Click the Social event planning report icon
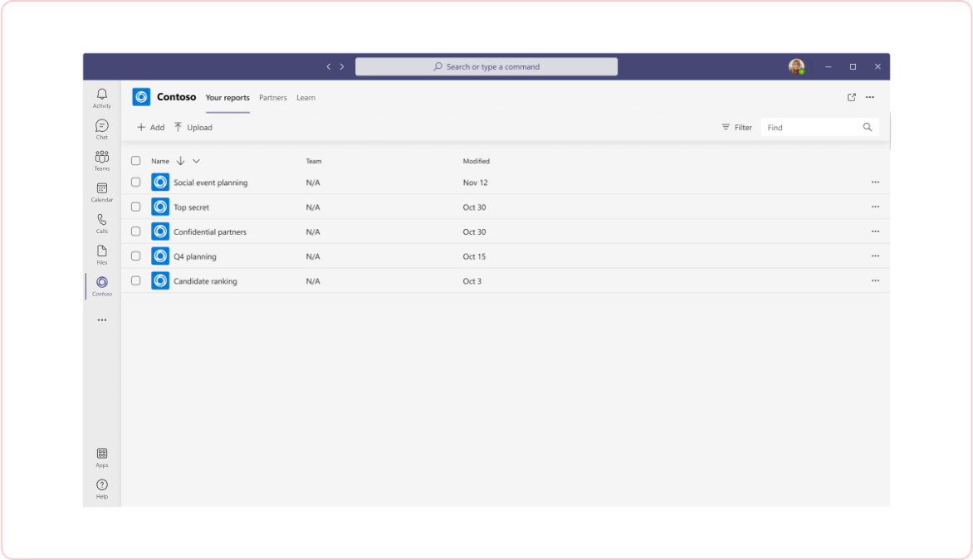Viewport: 973px width, 560px height. pyautogui.click(x=160, y=183)
